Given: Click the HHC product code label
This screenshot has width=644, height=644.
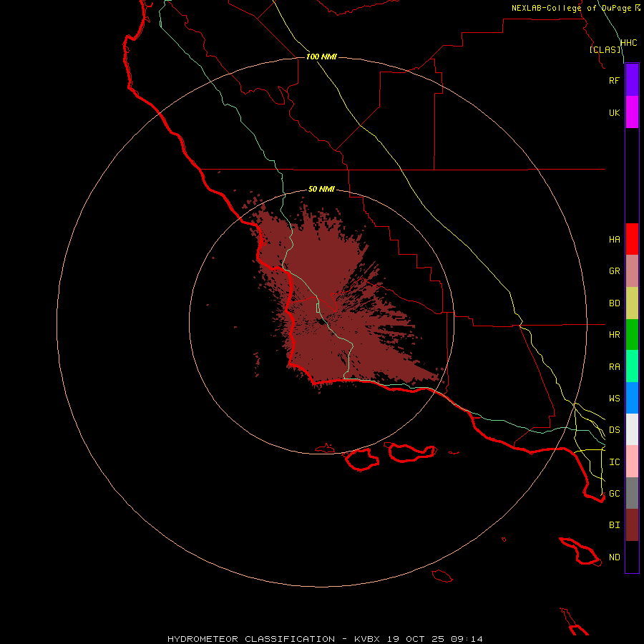Looking at the screenshot, I should click(x=628, y=43).
